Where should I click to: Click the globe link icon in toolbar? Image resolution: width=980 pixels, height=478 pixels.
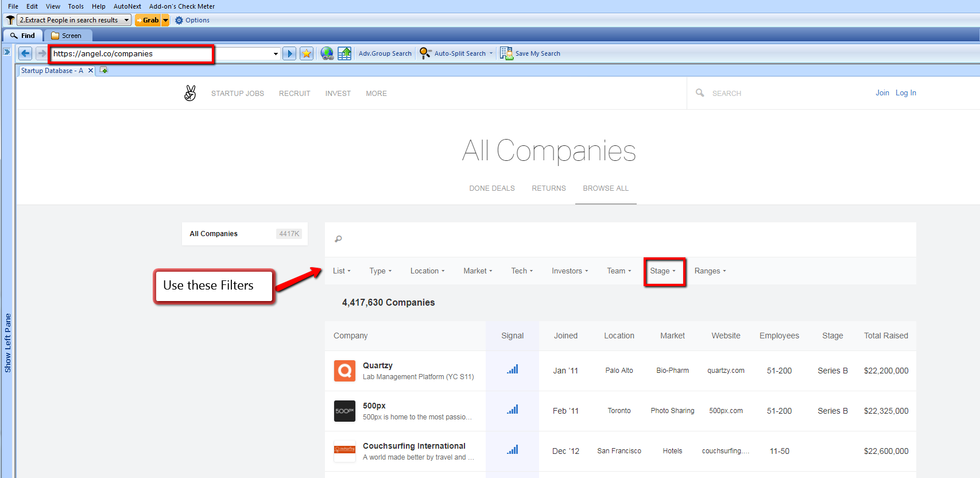327,53
